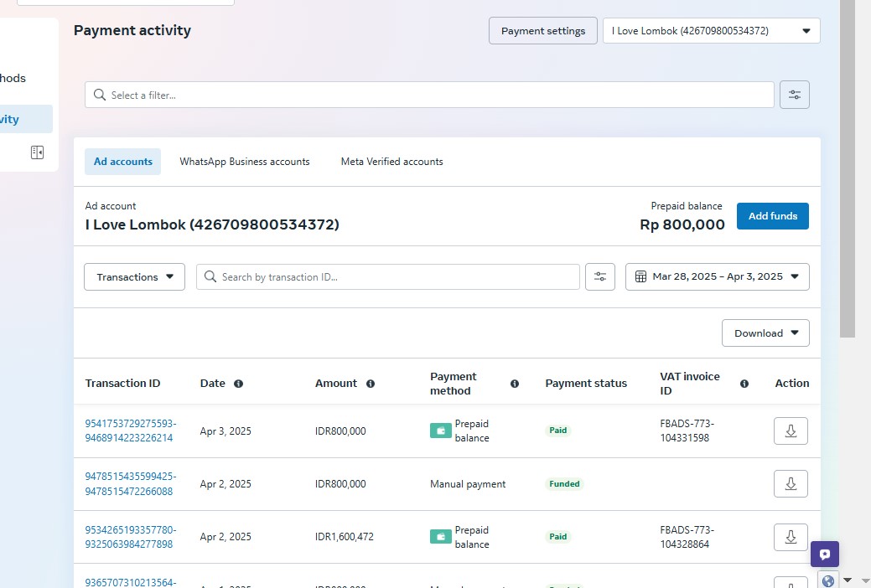This screenshot has height=588, width=871.
Task: Open the date range picker Mar 28 - Apr 3
Action: pyautogui.click(x=717, y=277)
